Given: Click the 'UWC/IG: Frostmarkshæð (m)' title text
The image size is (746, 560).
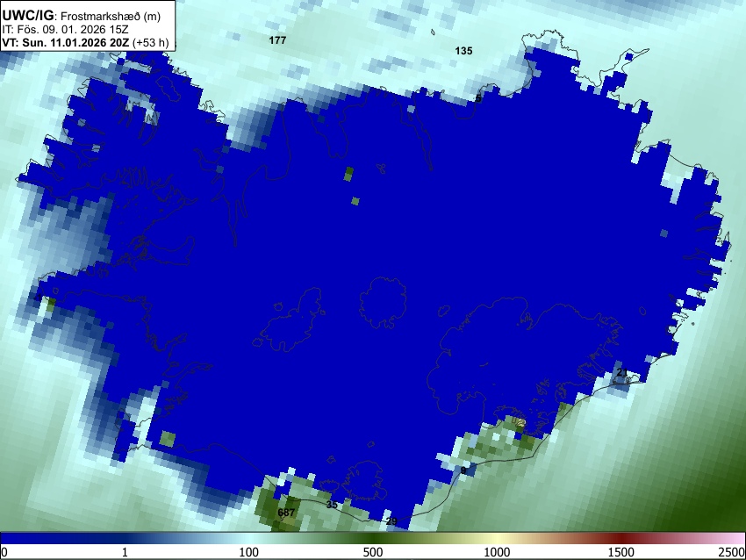Looking at the screenshot, I should tap(82, 16).
